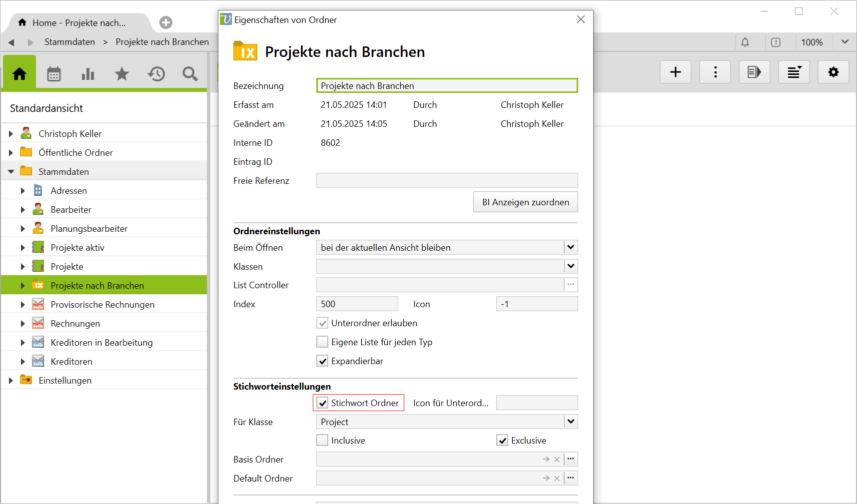The width and height of the screenshot is (857, 504).
Task: Click the BI Anzeigen zuordnen button
Action: pyautogui.click(x=525, y=202)
